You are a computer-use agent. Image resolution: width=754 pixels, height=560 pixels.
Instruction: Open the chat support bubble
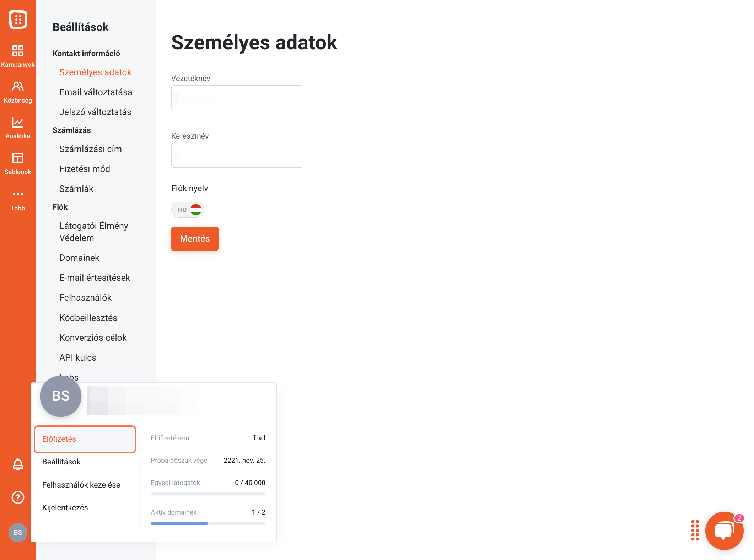click(724, 531)
